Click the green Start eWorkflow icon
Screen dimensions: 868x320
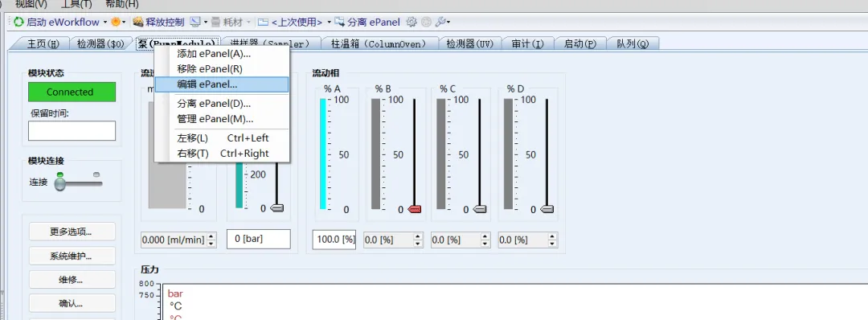pyautogui.click(x=18, y=23)
